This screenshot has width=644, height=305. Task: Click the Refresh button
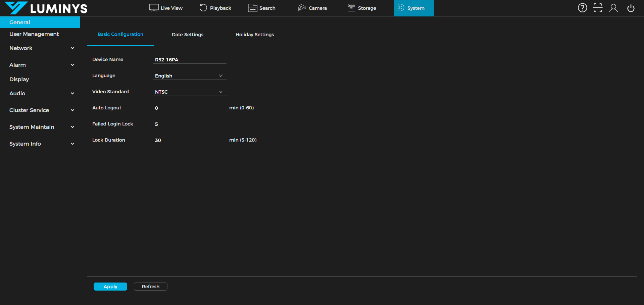pyautogui.click(x=150, y=287)
